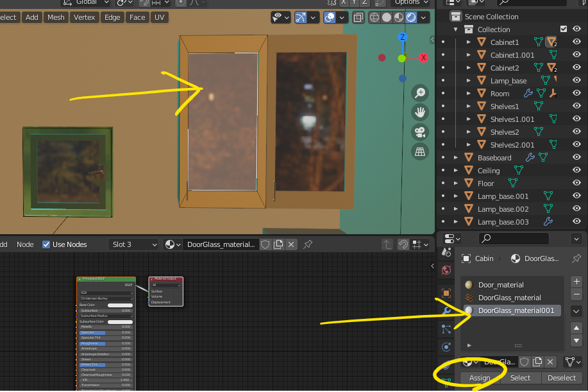Uncheck the Collection exclude checkbox
The image size is (588, 392).
point(563,29)
